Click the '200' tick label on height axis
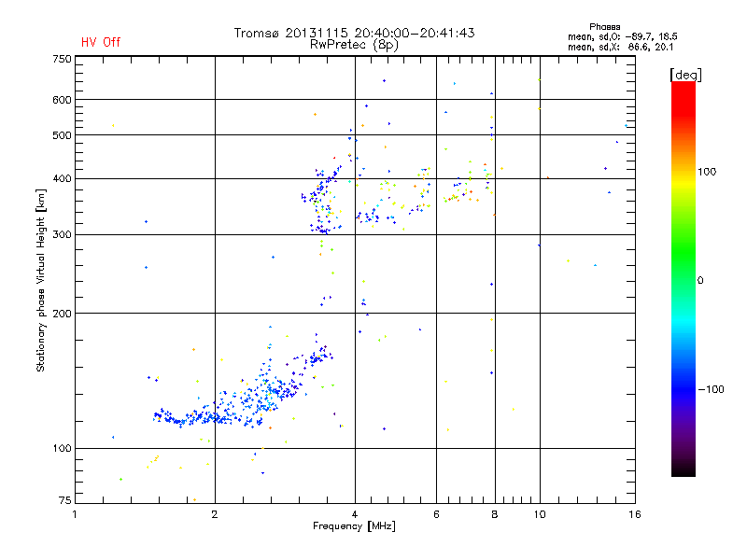This screenshot has height=560, width=747. pyautogui.click(x=62, y=314)
